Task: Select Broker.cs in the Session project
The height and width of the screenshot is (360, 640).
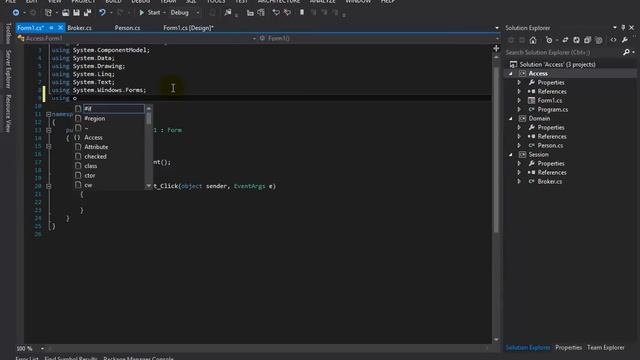Action: click(x=549, y=181)
